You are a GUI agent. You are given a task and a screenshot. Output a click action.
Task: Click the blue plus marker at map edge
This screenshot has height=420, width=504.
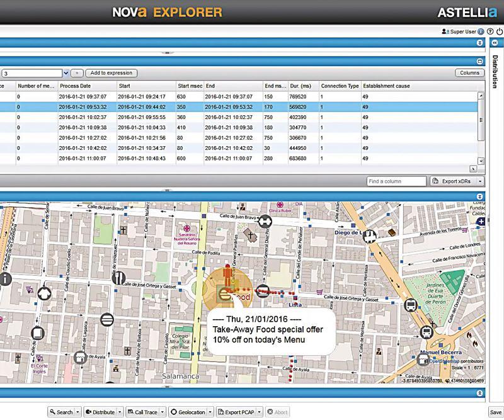click(481, 221)
